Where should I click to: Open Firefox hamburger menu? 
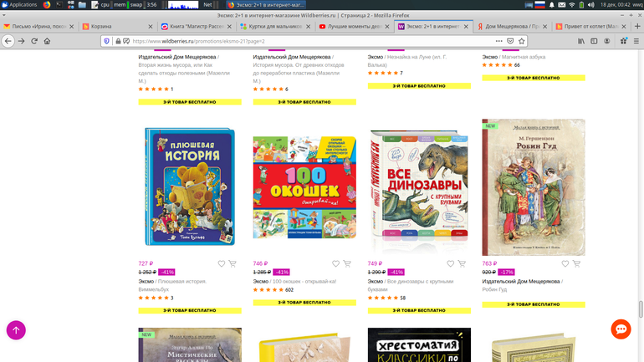point(632,41)
